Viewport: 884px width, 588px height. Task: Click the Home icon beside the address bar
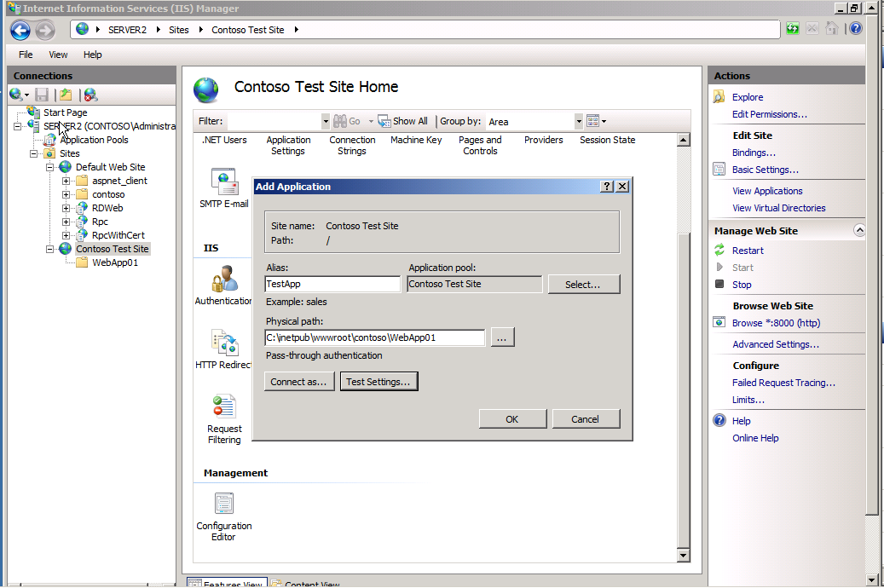831,29
